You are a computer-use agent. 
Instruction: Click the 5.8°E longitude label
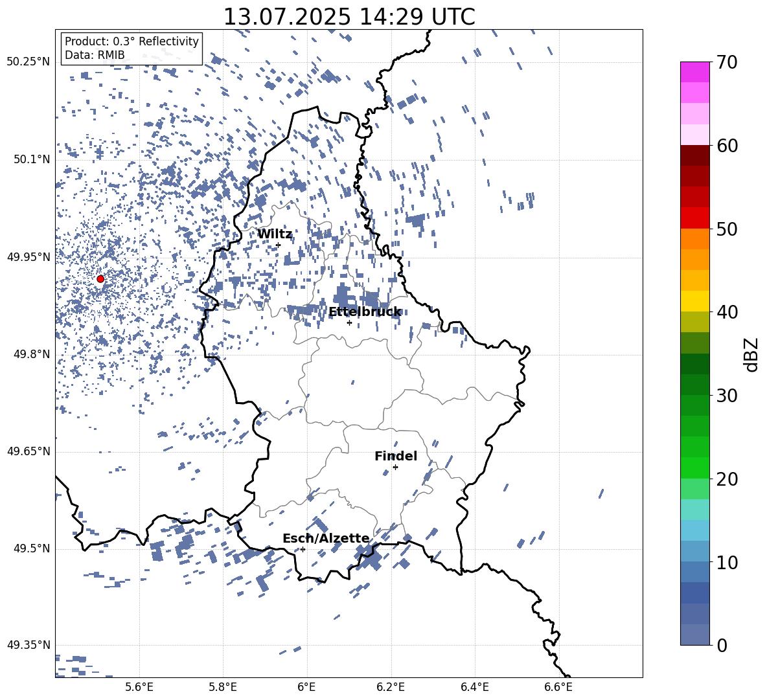pos(223,687)
